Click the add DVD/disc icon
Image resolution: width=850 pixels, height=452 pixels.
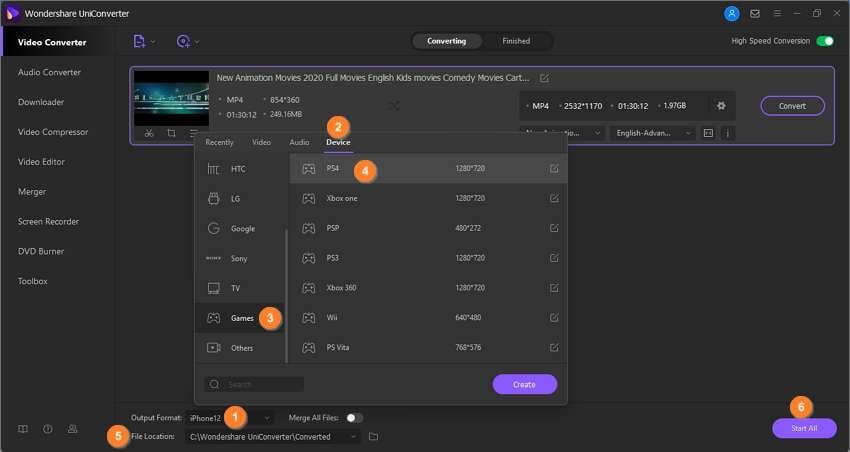[183, 41]
